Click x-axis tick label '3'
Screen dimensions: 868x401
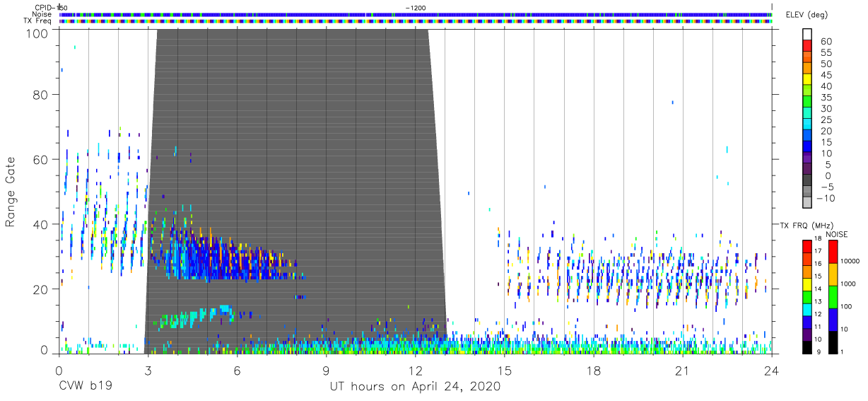coord(148,370)
